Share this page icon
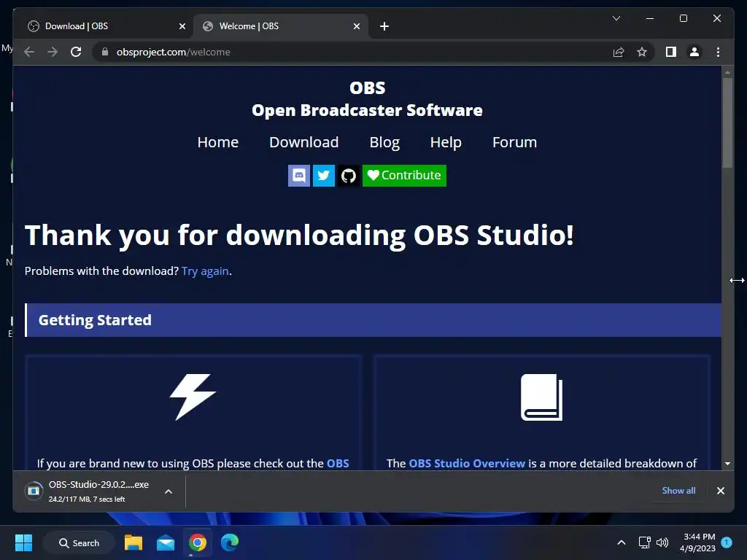The width and height of the screenshot is (747, 560). point(619,52)
